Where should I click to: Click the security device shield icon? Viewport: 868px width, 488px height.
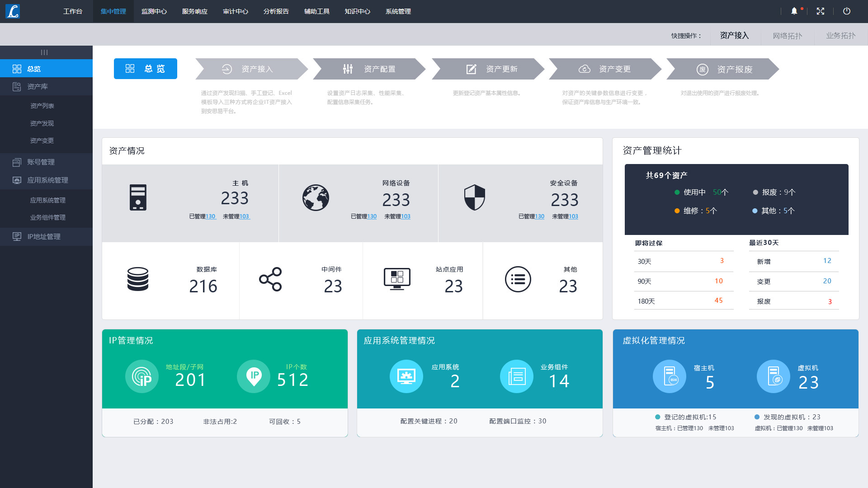[475, 197]
